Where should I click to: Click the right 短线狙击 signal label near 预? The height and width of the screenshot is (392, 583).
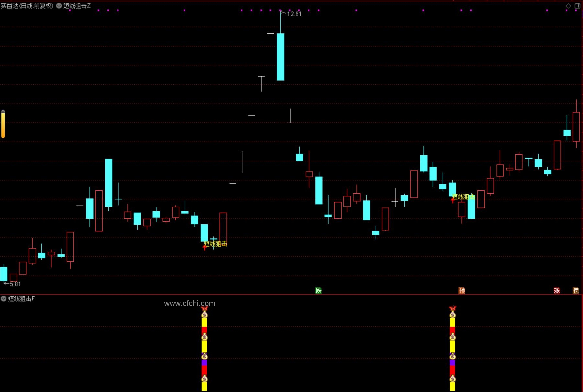coord(464,197)
